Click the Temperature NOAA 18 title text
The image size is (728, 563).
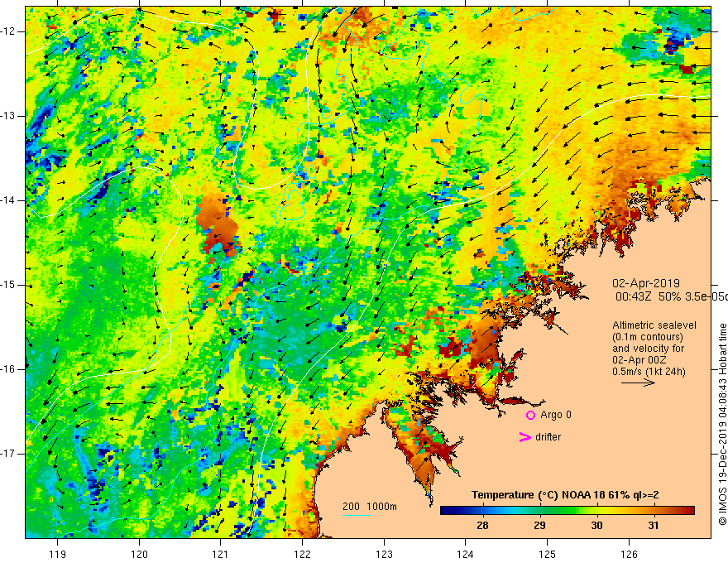(565, 495)
